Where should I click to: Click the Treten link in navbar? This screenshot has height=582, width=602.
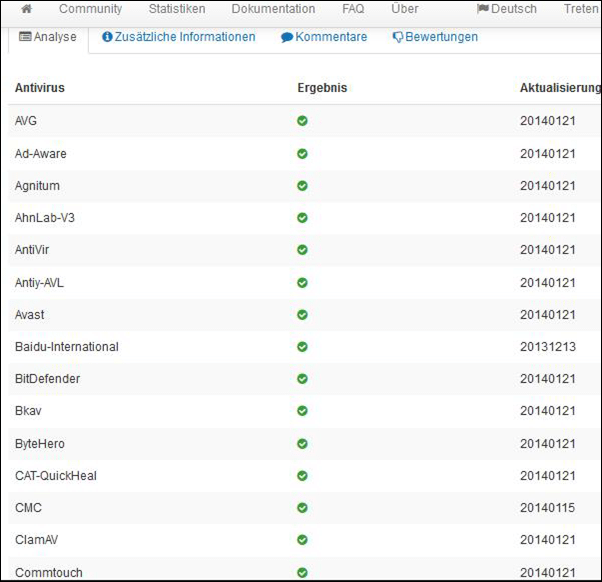tap(581, 8)
